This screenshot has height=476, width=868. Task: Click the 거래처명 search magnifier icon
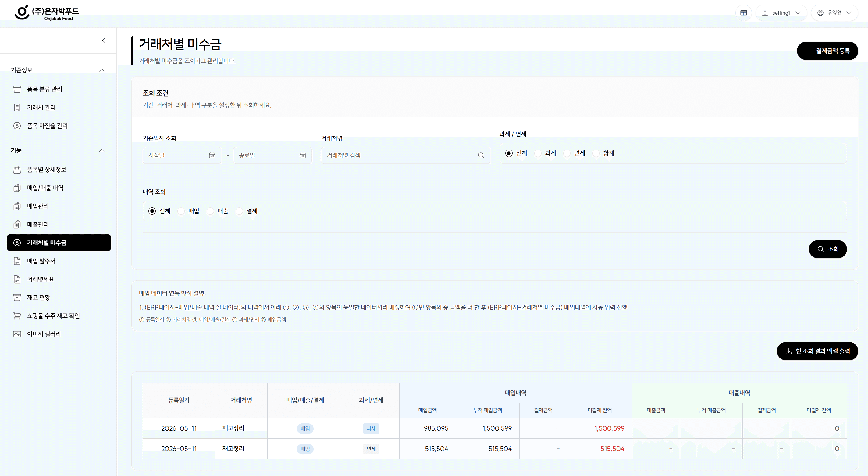481,155
